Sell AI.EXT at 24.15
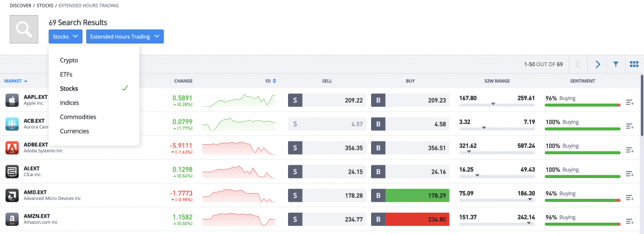This screenshot has height=234, width=644. [327, 172]
